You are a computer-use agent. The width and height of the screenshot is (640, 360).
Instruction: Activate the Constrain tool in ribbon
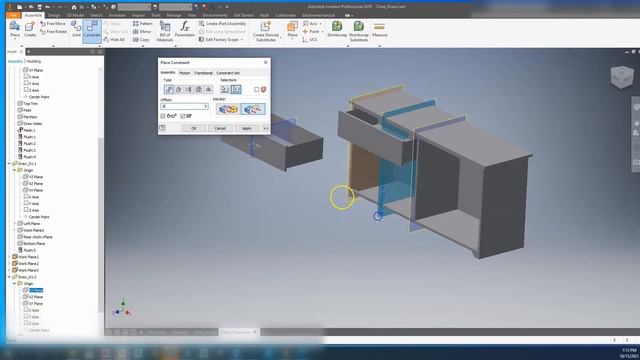point(92,31)
